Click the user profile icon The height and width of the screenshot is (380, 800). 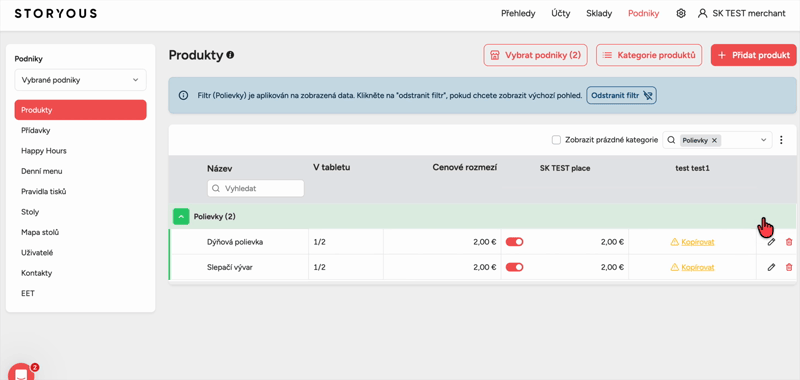(703, 13)
